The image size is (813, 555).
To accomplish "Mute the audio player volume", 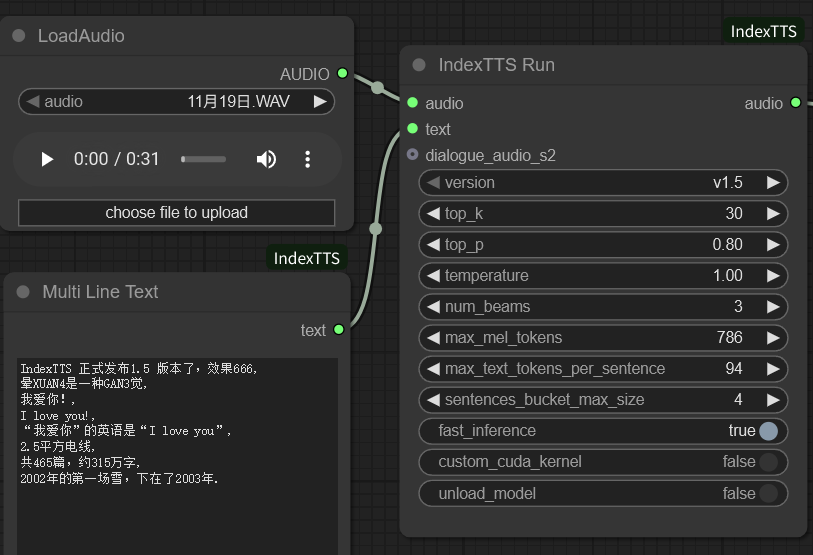I will (x=266, y=159).
